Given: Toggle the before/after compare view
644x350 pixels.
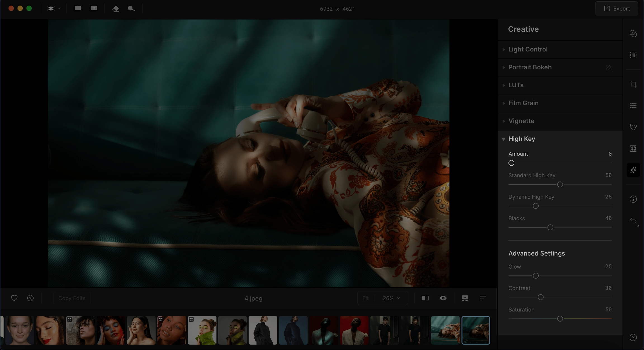Looking at the screenshot, I should point(425,298).
